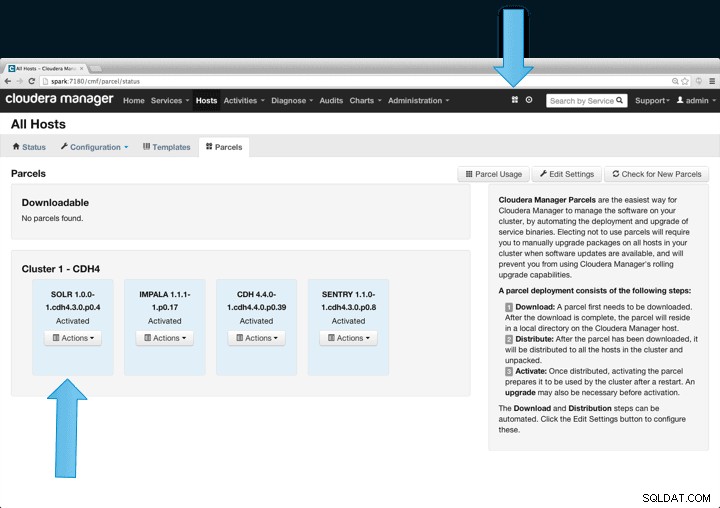Screen dimensions: 720x508
Task: Expand the Administration dropdown
Action: coord(419,101)
